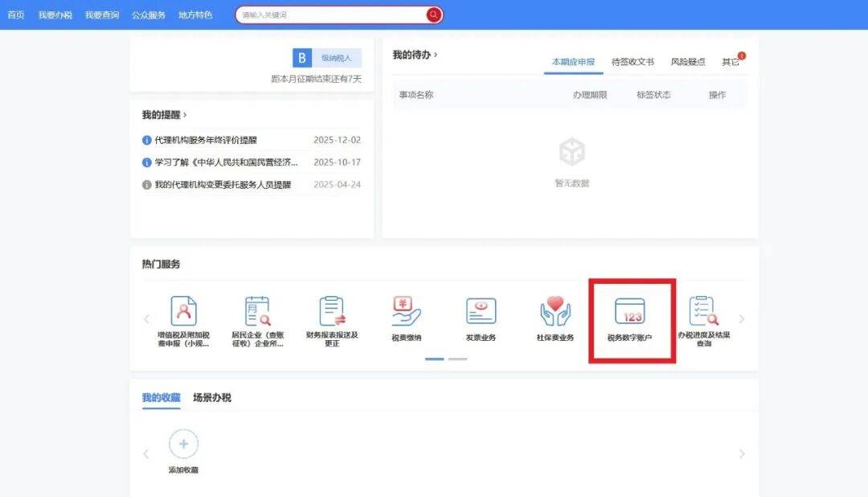Select second page dot of hot services
868x497 pixels.
(457, 359)
